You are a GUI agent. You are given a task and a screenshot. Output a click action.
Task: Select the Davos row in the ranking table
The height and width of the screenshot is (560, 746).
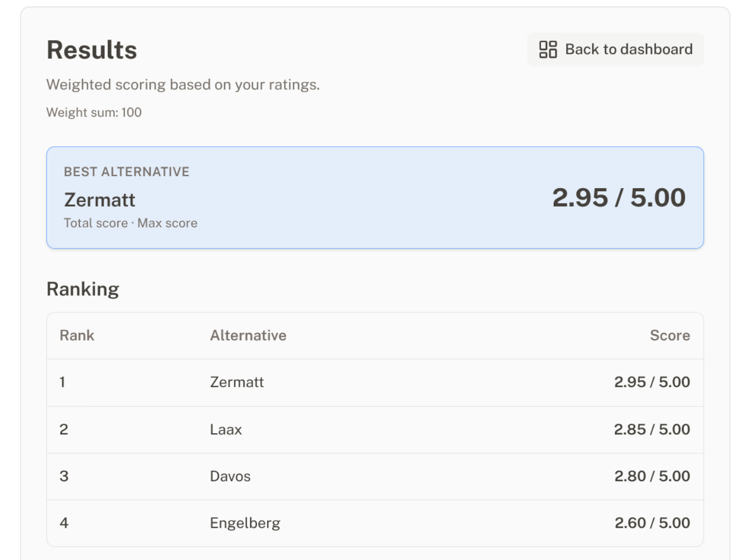pos(375,476)
